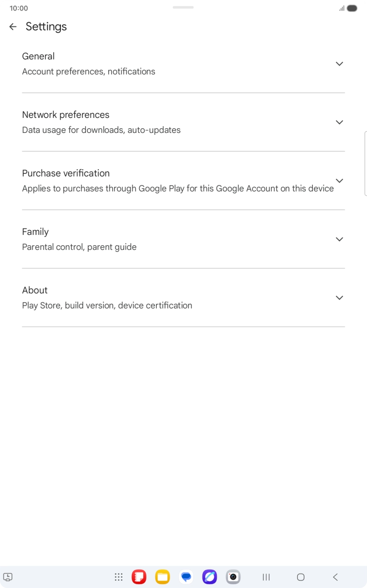Launch the red notes app in taskbar
The height and width of the screenshot is (588, 367).
[139, 577]
